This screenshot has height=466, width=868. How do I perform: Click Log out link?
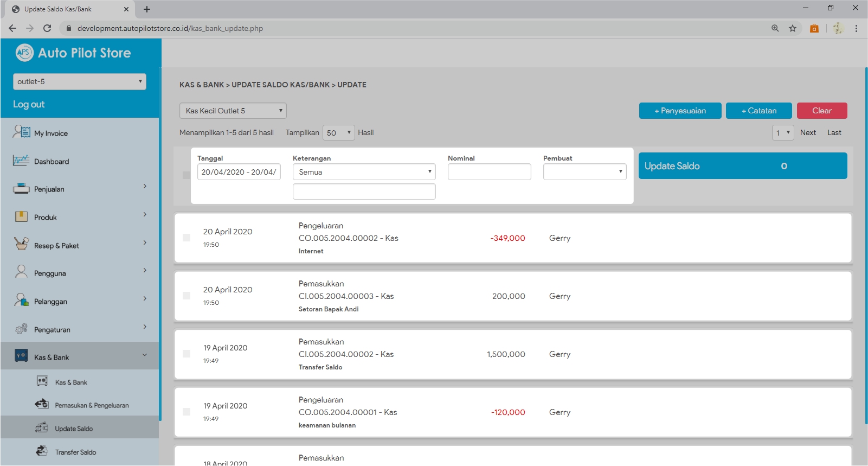click(29, 104)
